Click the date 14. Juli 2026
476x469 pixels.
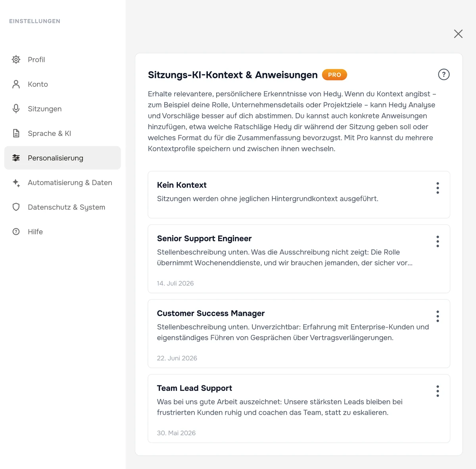coord(175,283)
